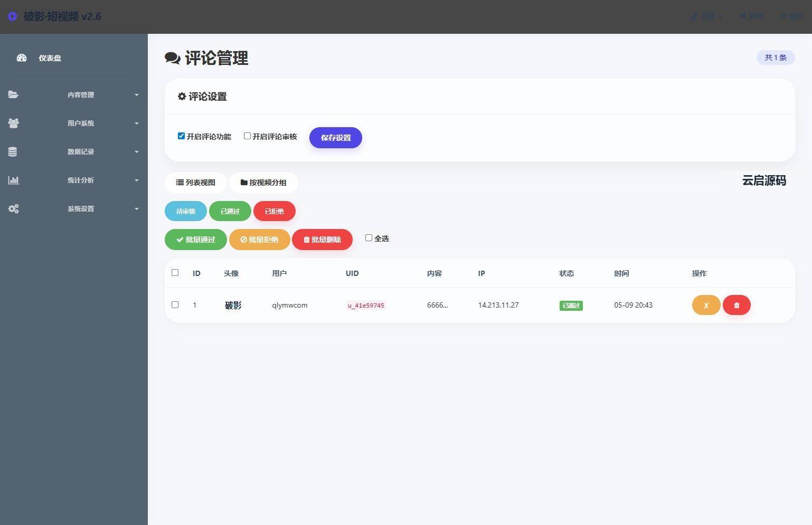Filter comments by 已拒绝
Image resolution: width=812 pixels, height=525 pixels.
coord(275,211)
